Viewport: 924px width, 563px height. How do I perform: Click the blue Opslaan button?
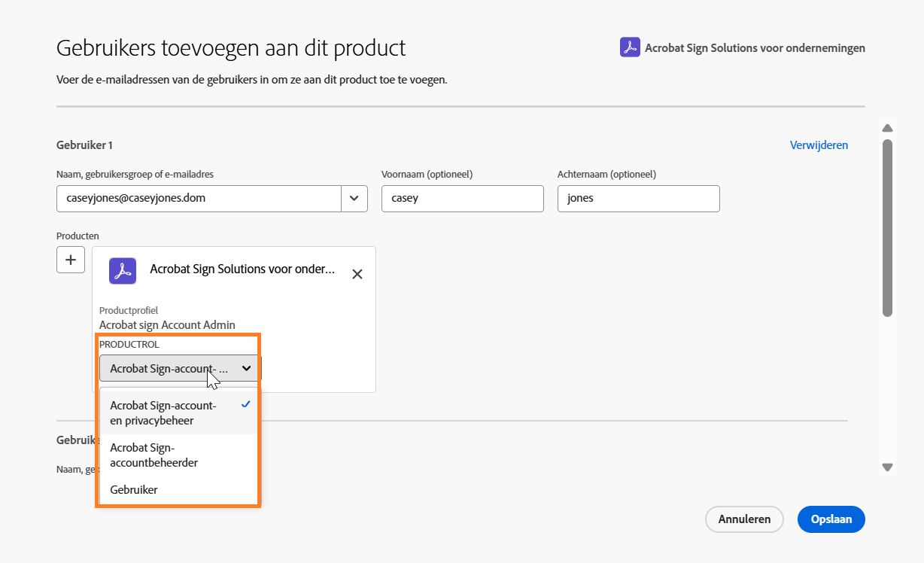[x=831, y=519]
